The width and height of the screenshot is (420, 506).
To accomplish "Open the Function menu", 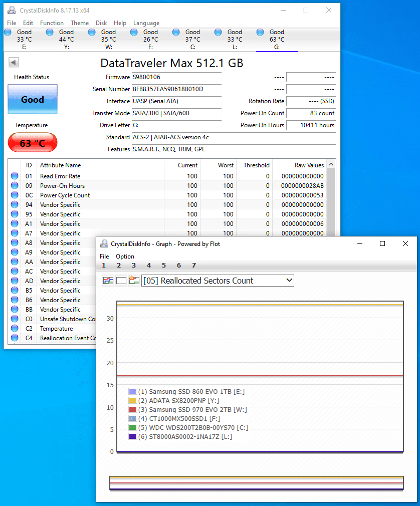I will [x=52, y=23].
